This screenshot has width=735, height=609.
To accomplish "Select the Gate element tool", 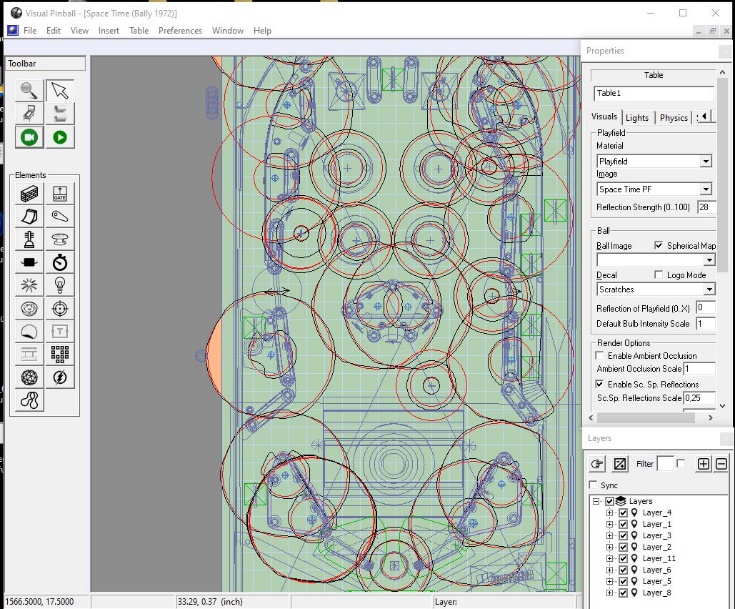I will point(60,193).
